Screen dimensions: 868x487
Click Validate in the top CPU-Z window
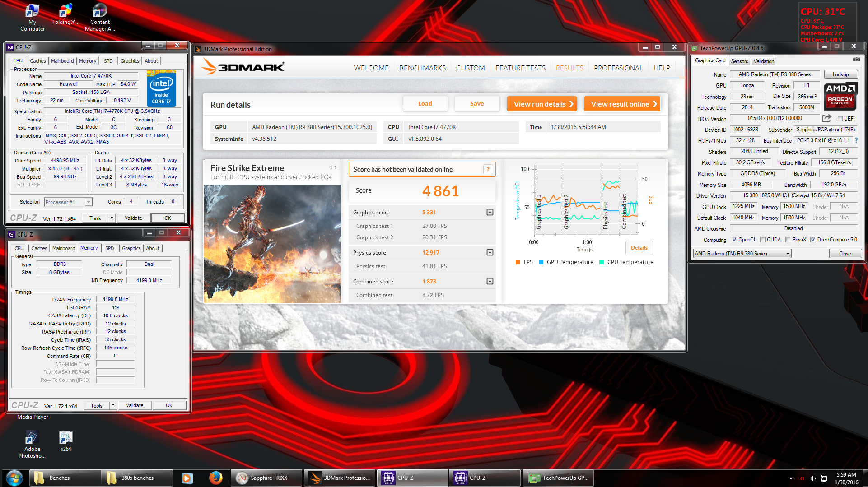[133, 218]
